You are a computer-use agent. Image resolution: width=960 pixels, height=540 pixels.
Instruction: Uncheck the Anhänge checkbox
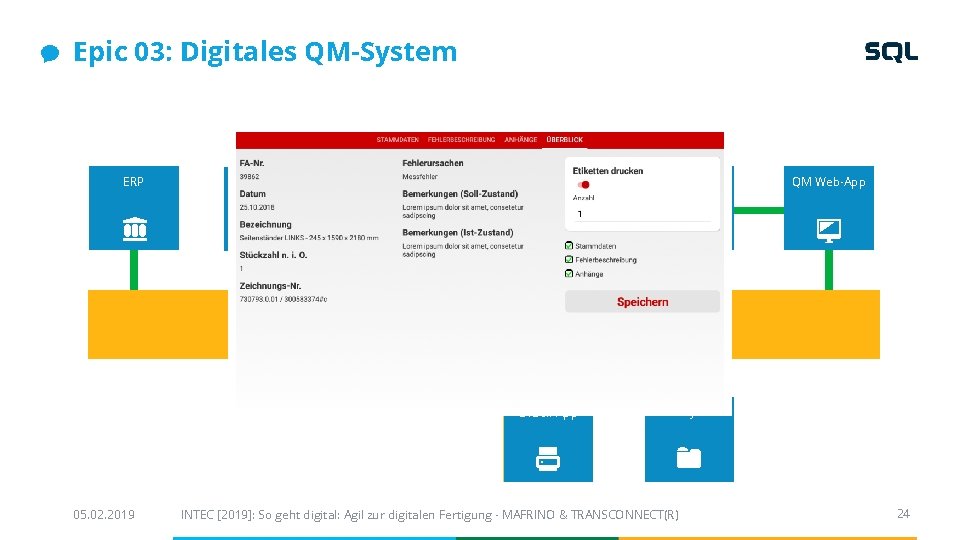tap(569, 274)
